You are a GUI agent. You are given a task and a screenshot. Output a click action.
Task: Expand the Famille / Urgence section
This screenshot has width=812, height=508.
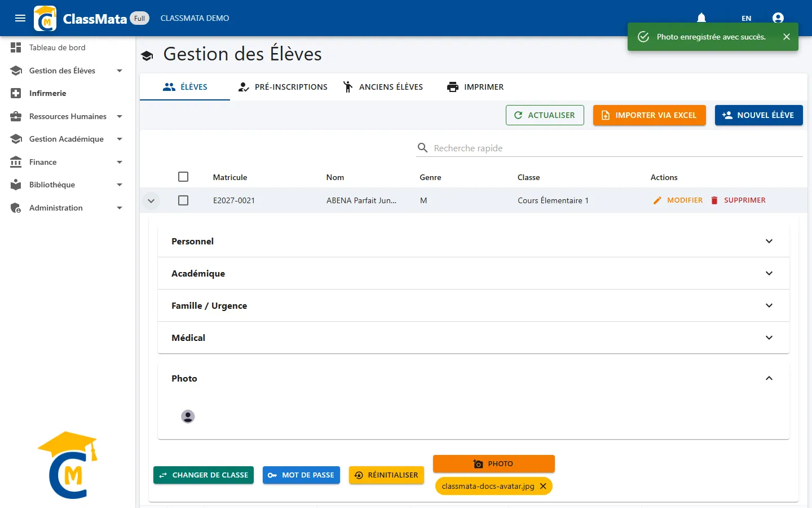pyautogui.click(x=474, y=305)
